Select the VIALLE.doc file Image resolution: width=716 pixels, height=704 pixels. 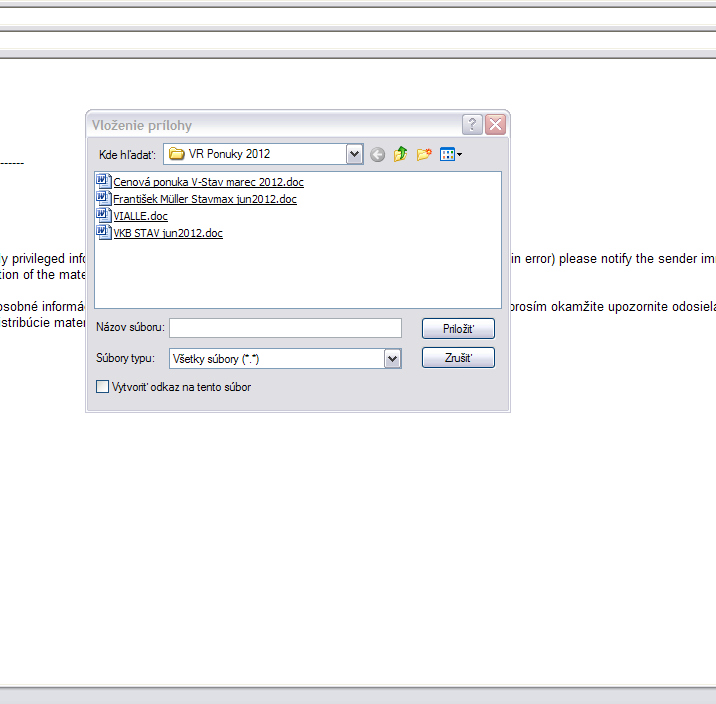click(140, 216)
